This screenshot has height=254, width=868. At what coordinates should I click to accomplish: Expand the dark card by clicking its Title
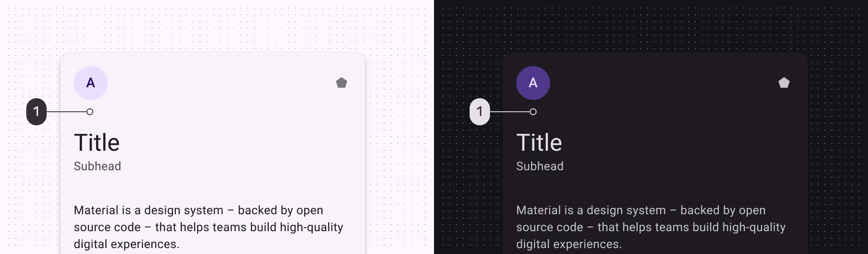[539, 142]
